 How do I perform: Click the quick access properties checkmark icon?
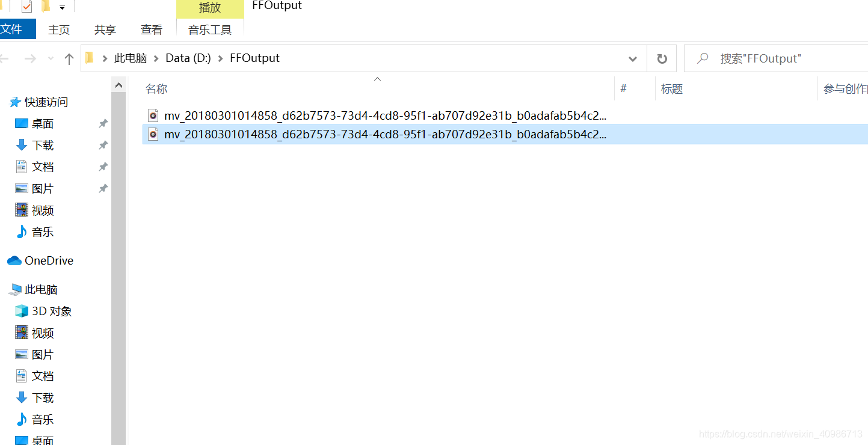click(x=26, y=7)
